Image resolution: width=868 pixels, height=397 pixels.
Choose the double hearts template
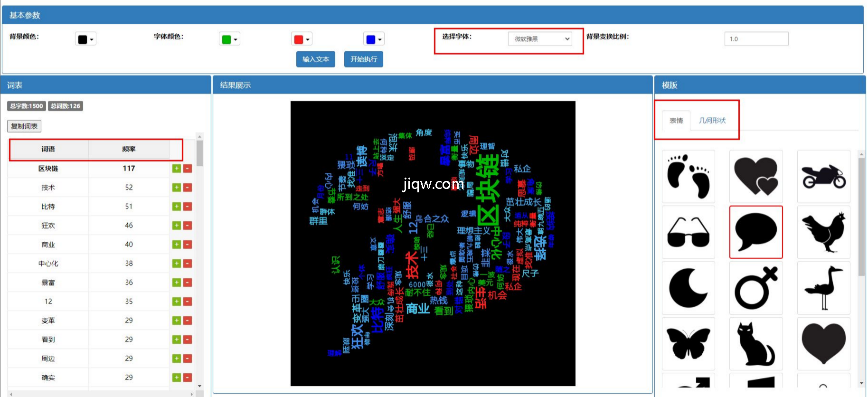[x=755, y=177]
